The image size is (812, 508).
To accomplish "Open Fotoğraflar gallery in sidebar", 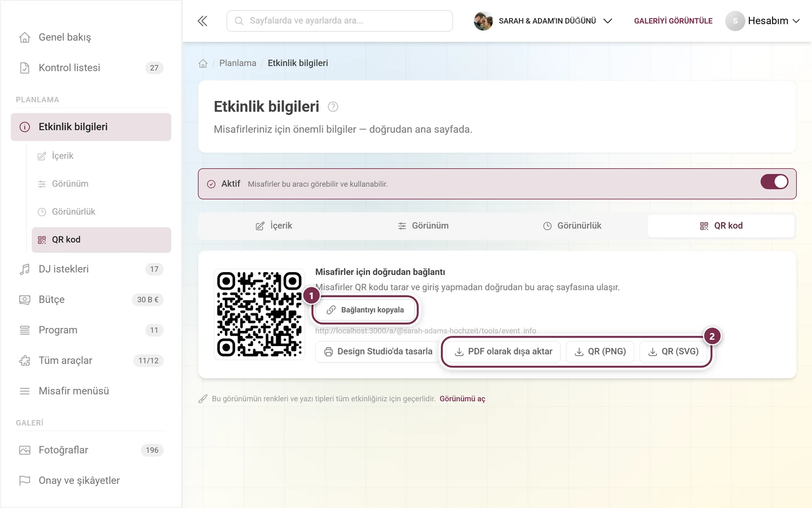I will point(91,450).
